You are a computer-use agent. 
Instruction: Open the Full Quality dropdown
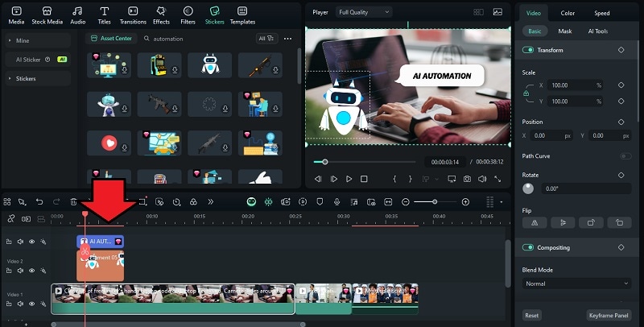(x=364, y=12)
